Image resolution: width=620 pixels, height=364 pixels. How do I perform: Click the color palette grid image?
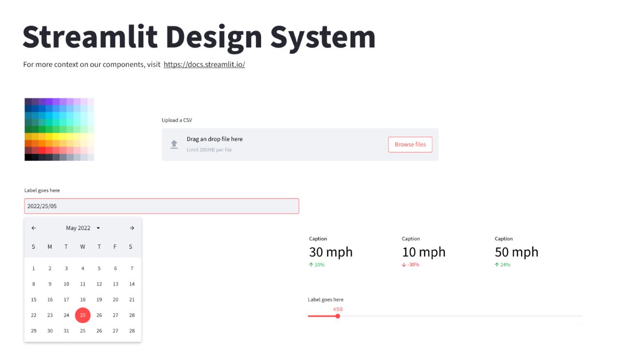tap(59, 129)
